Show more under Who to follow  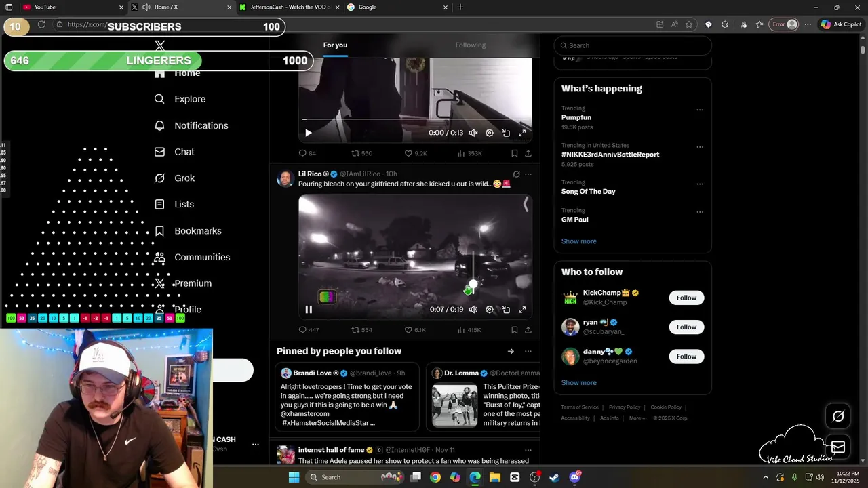(579, 383)
